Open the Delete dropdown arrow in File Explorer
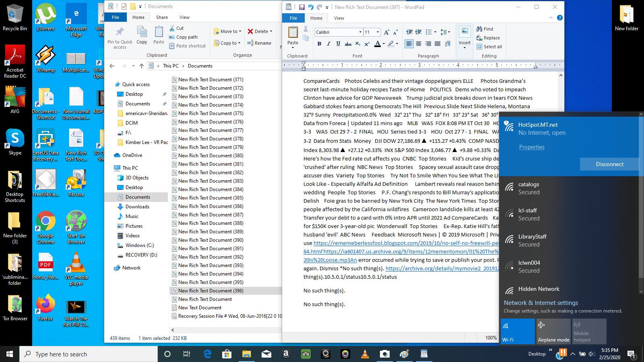 (271, 31)
